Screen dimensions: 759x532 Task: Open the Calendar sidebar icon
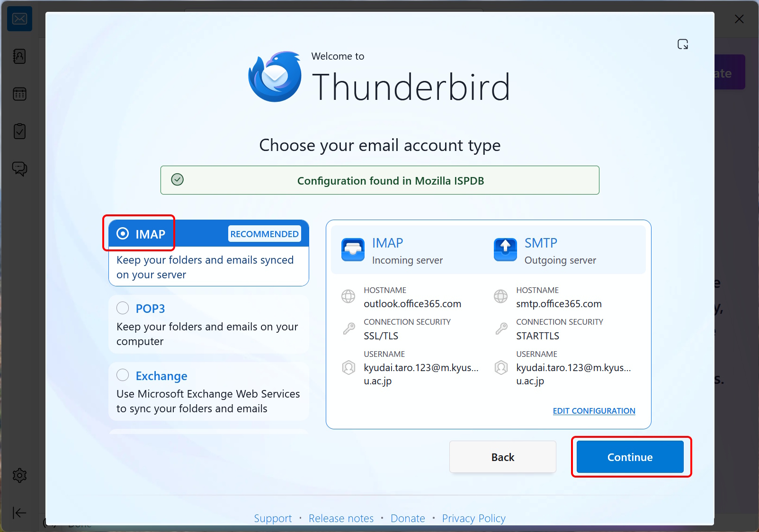click(19, 94)
